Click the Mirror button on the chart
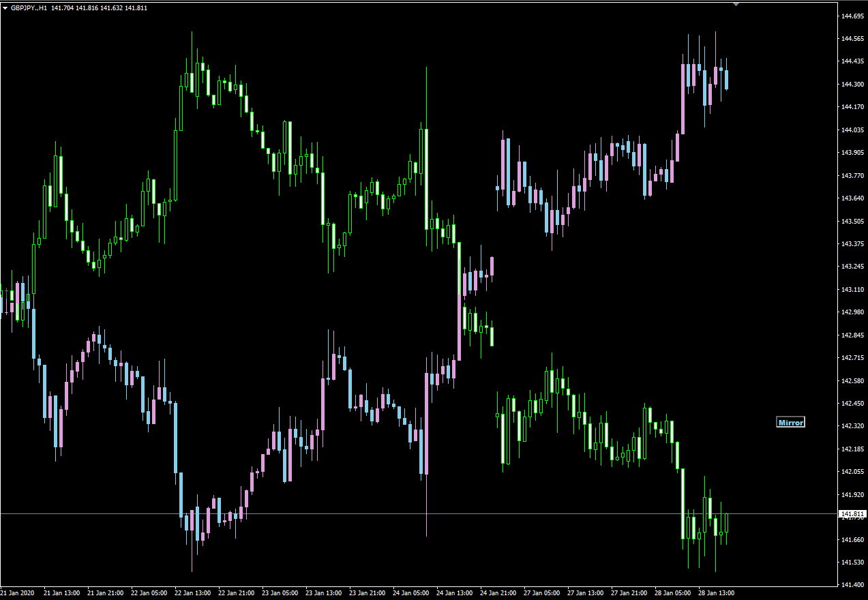Screen dimensions: 868x600 pyautogui.click(x=791, y=423)
